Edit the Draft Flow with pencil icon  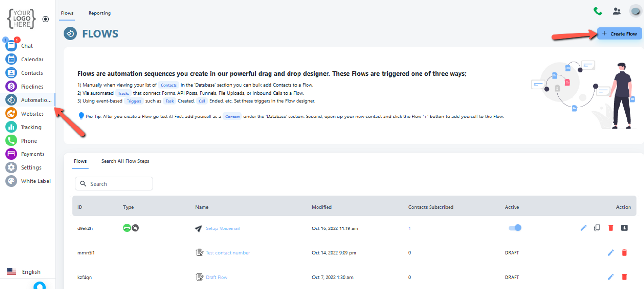[x=611, y=277]
